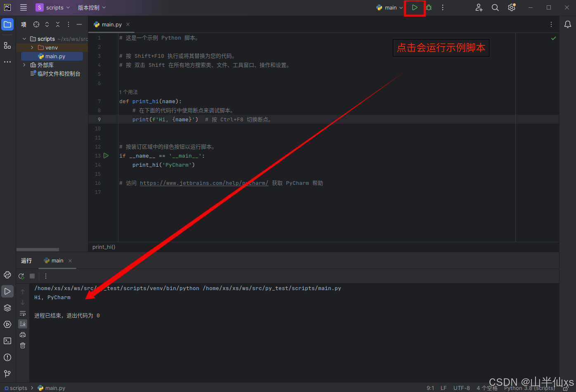The image size is (576, 392).
Task: Open the scripts project dropdown
Action: (53, 7)
